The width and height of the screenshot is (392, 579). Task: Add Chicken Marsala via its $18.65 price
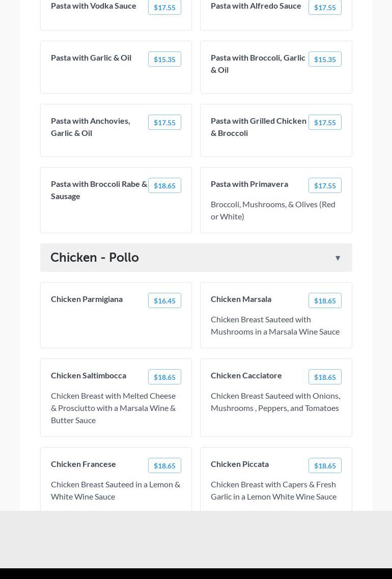(324, 301)
